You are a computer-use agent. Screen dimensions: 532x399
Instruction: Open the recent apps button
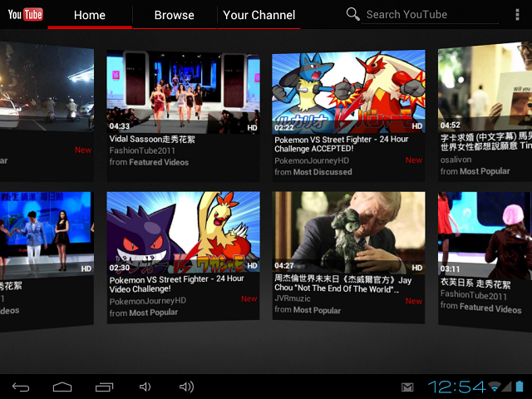pos(104,387)
